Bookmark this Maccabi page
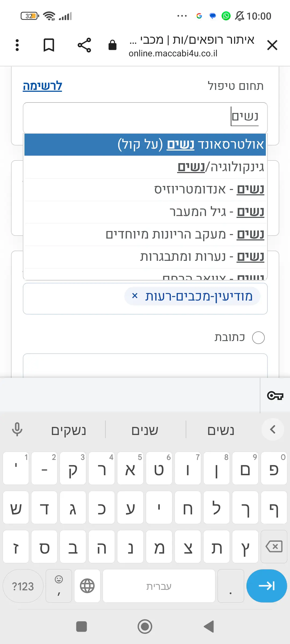 tap(49, 45)
